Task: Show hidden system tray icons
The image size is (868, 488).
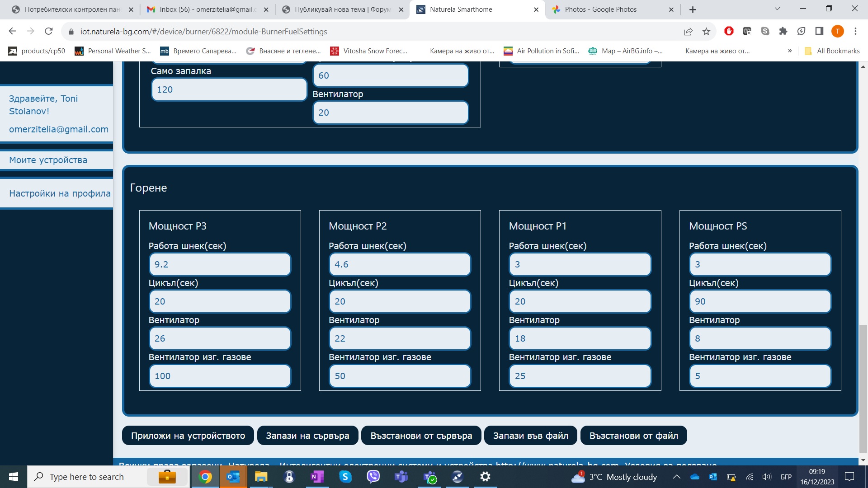Action: (x=676, y=477)
